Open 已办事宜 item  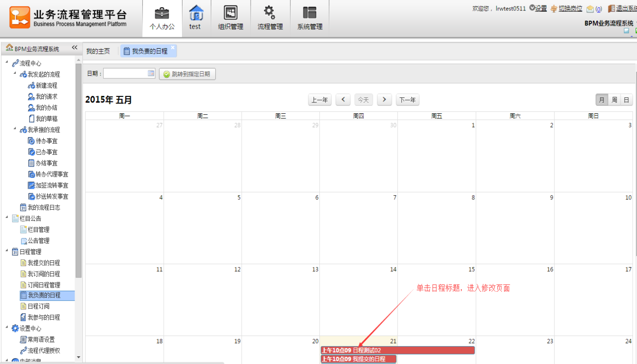coord(46,152)
